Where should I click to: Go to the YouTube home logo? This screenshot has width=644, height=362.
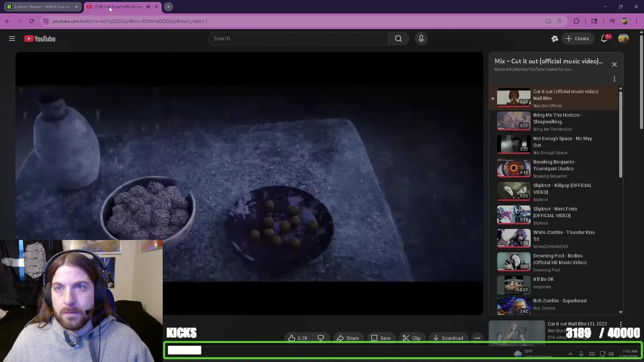tap(40, 39)
